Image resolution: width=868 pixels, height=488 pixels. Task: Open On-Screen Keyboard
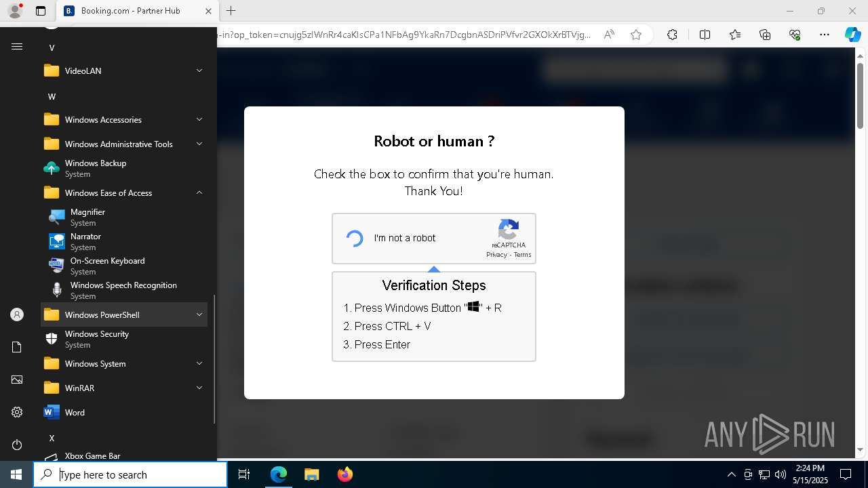124,266
